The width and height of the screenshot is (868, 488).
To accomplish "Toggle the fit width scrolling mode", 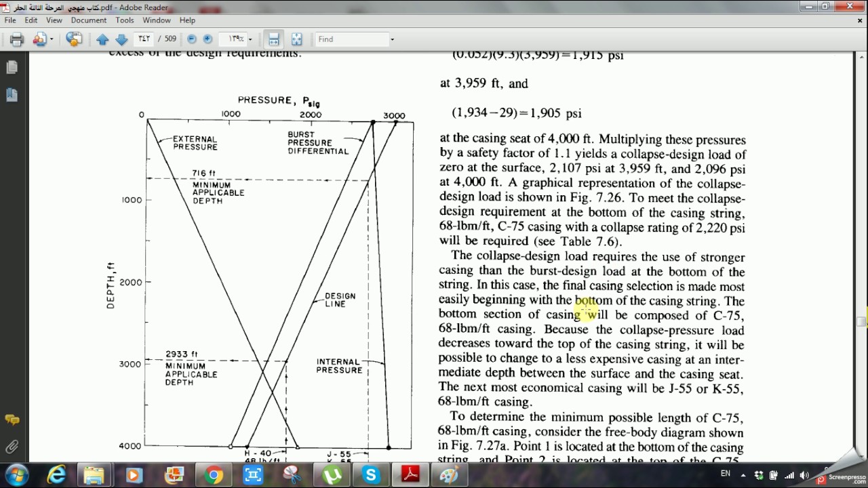I will (273, 39).
